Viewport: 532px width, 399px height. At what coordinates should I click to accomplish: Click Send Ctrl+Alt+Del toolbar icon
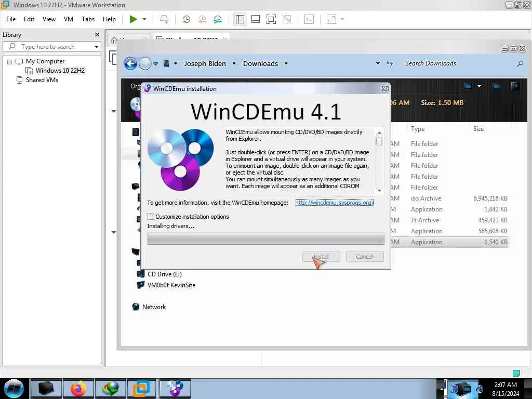point(164,19)
